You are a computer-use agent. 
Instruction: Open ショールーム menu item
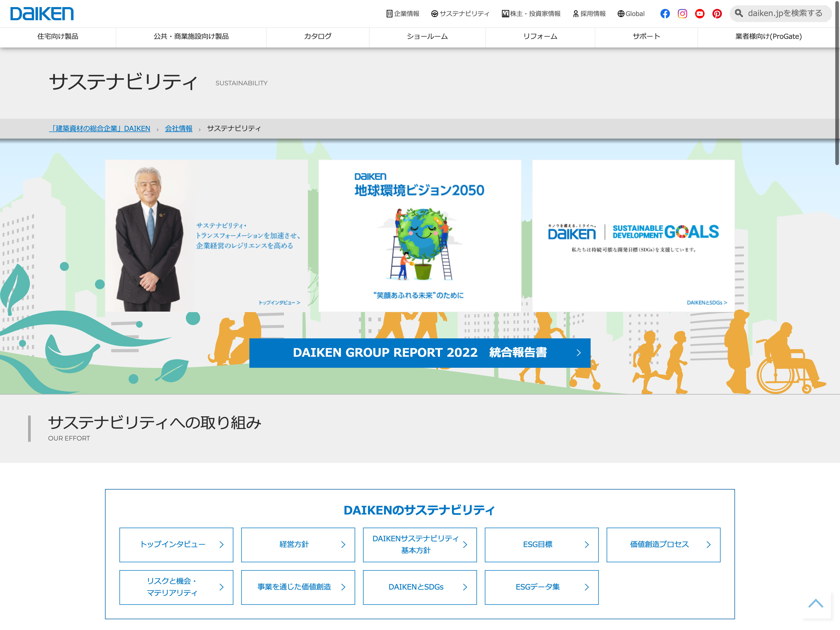[x=427, y=36]
